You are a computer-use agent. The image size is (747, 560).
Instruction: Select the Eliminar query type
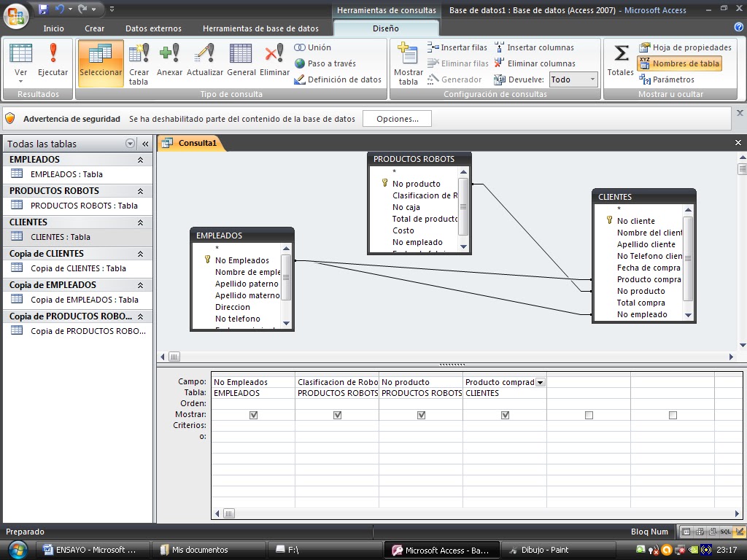(274, 60)
